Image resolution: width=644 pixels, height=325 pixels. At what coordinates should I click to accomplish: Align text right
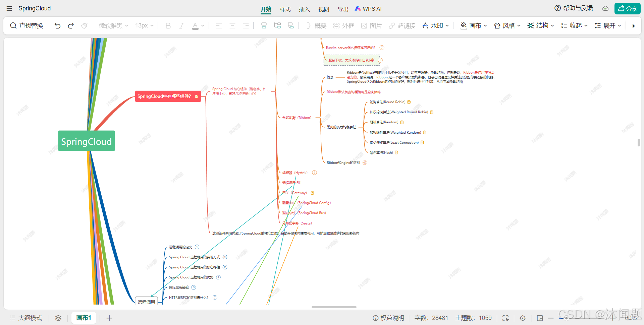click(x=246, y=26)
